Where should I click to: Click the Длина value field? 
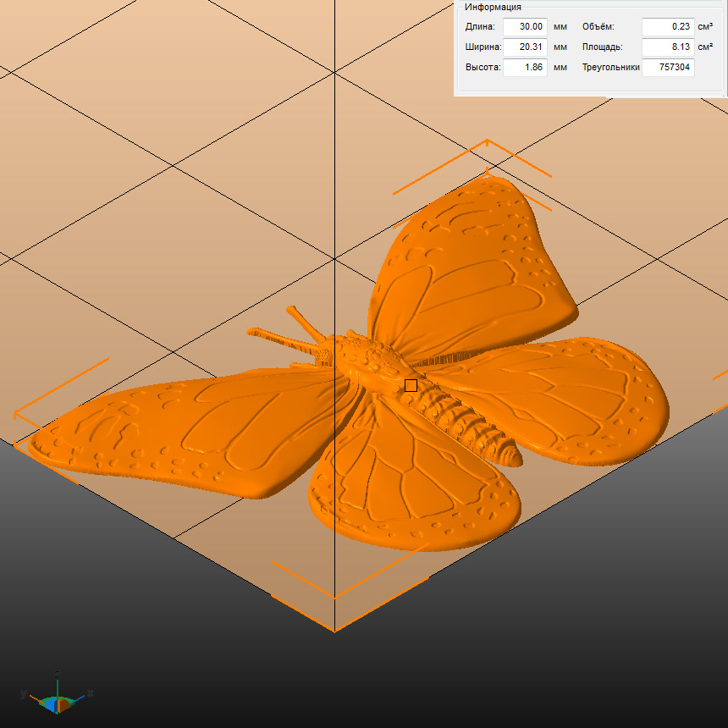525,26
